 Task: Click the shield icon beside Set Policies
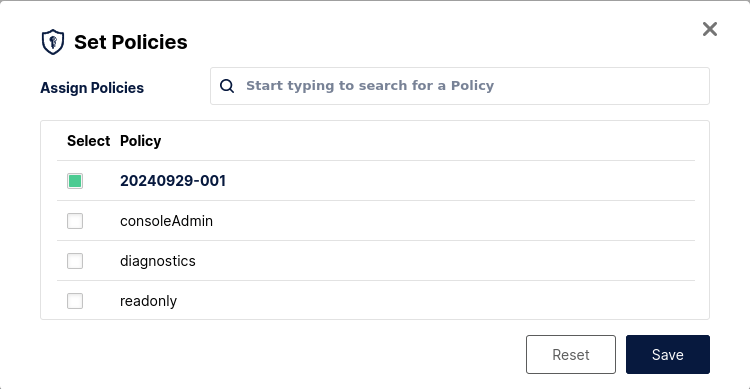point(53,42)
